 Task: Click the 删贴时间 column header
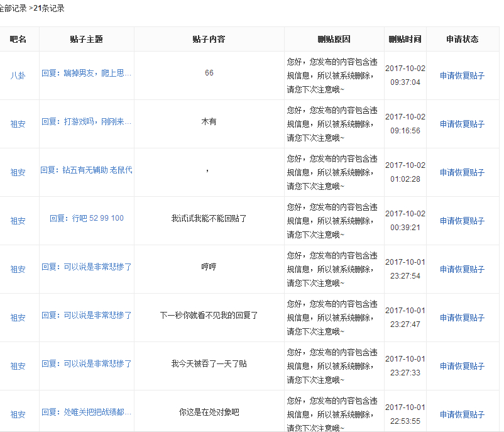[x=405, y=39]
